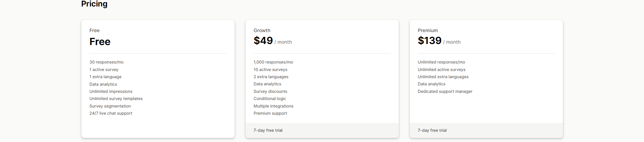Select the Free plan card title

(100, 42)
